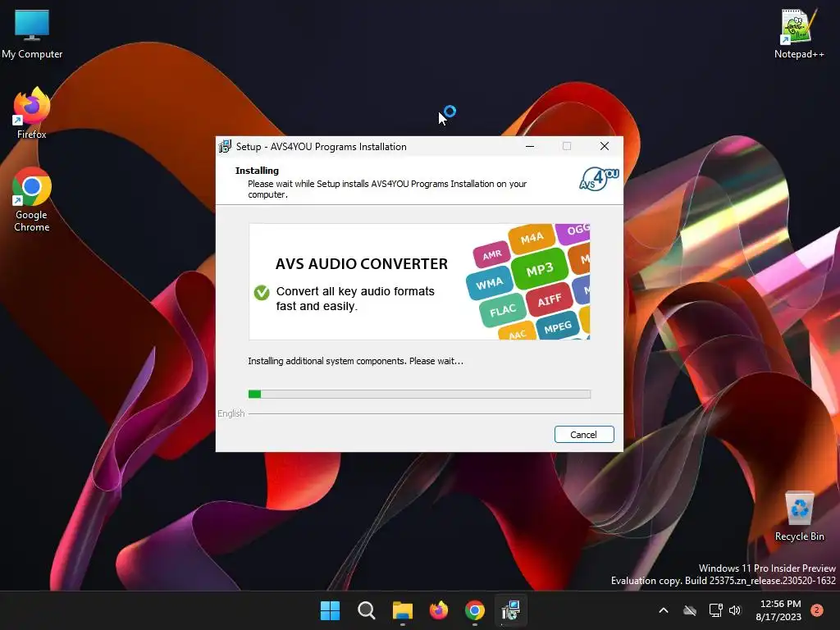Open volume control in system tray
The image size is (840, 630).
735,610
